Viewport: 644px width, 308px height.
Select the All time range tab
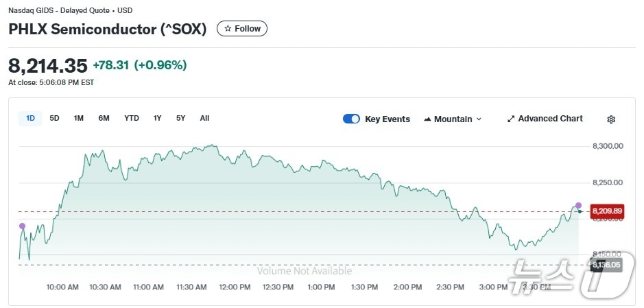204,118
